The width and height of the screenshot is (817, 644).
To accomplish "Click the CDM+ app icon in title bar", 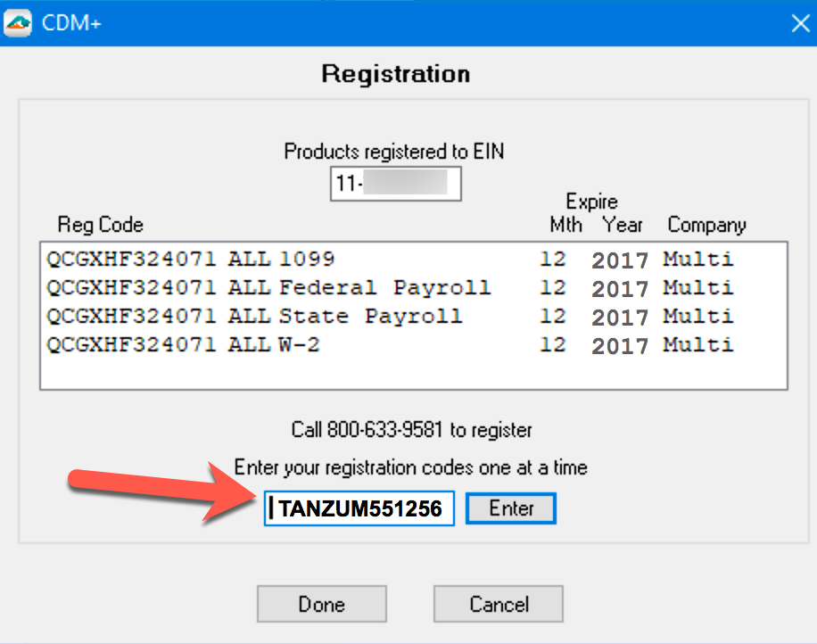I will [18, 22].
